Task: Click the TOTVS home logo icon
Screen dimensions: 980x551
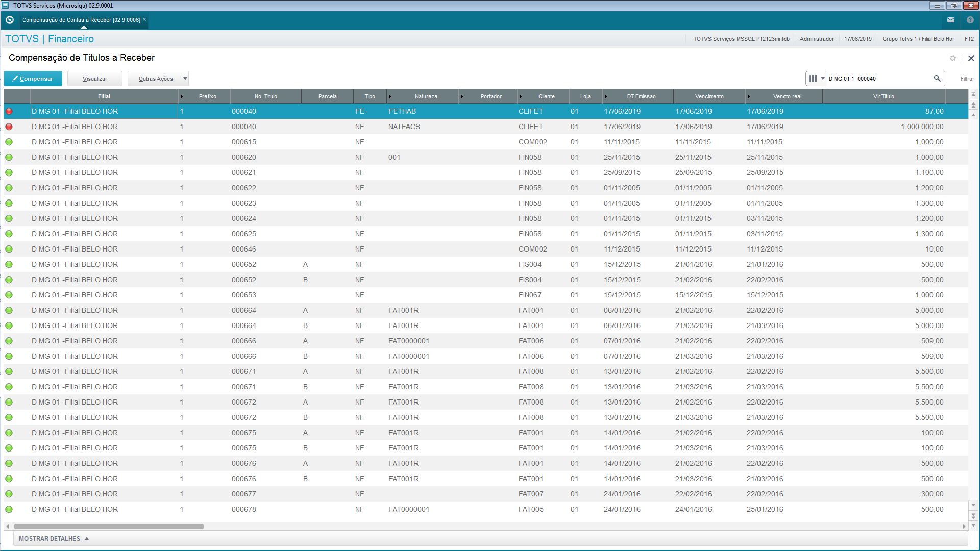Action: coord(9,20)
